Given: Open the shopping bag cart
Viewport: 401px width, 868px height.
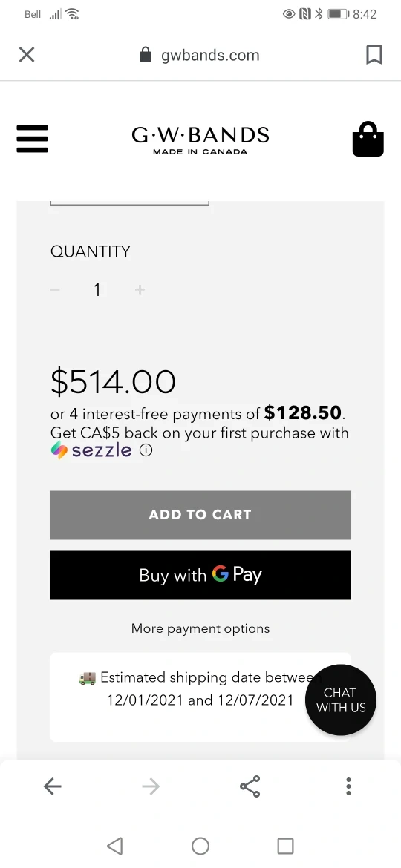Looking at the screenshot, I should tap(368, 139).
